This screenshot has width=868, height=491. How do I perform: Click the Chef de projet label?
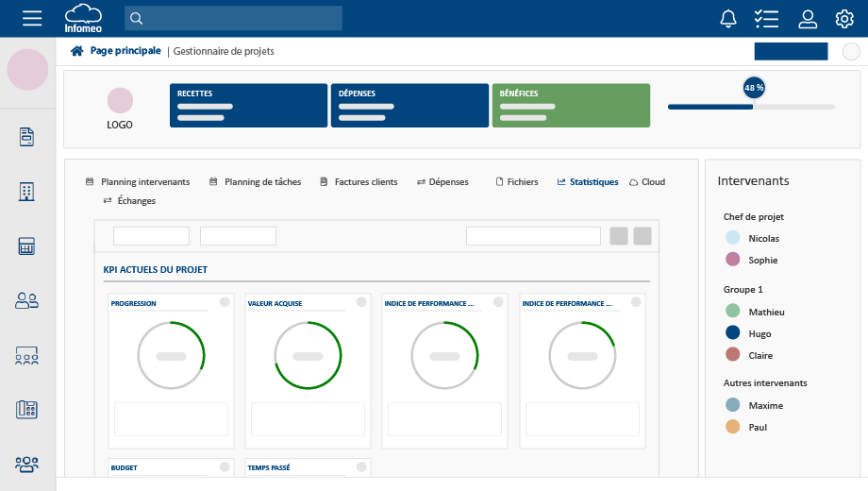[x=754, y=216]
